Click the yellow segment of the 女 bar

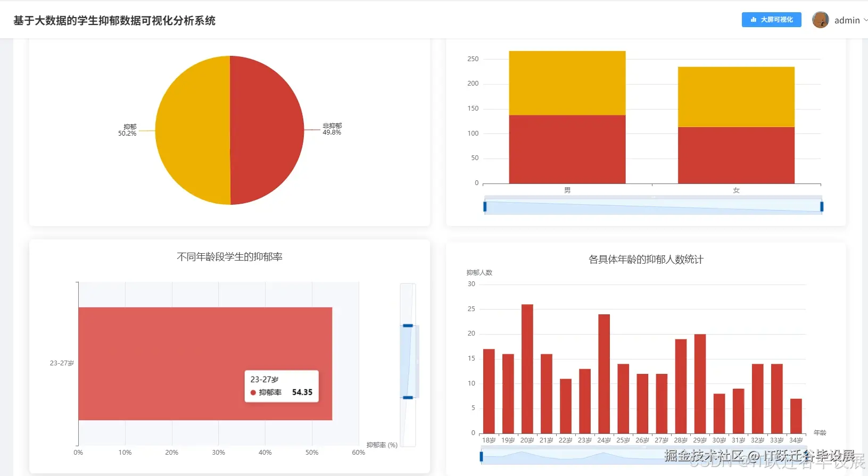[736, 97]
